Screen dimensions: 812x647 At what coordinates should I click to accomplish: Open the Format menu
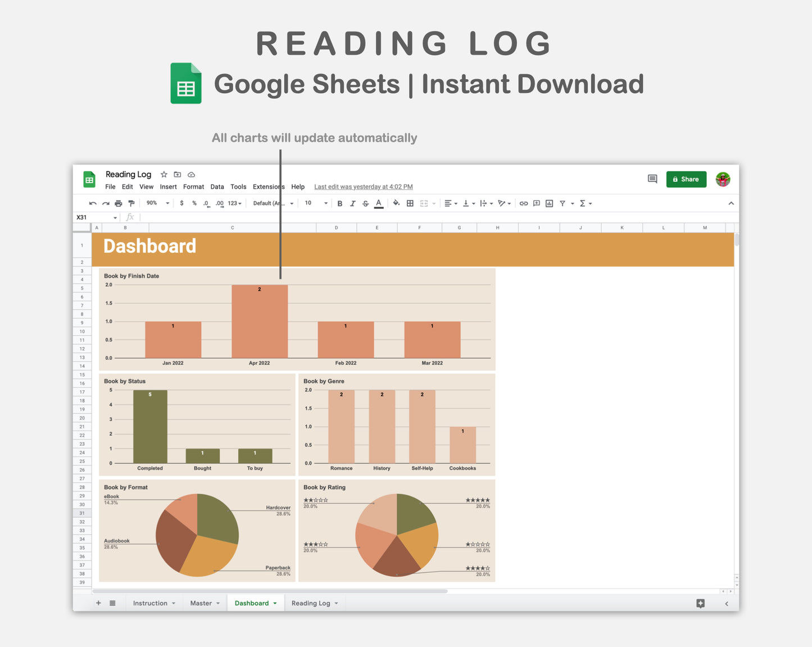pos(193,186)
